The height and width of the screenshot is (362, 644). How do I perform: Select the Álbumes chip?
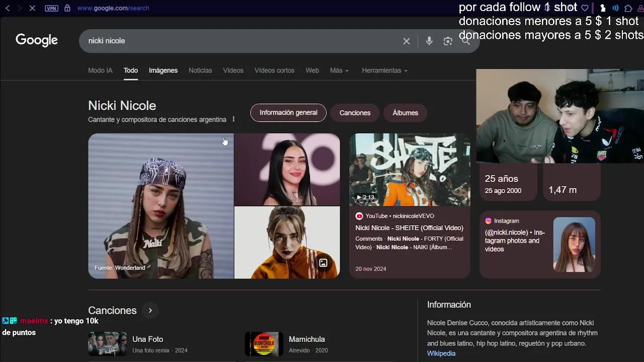coord(405,113)
